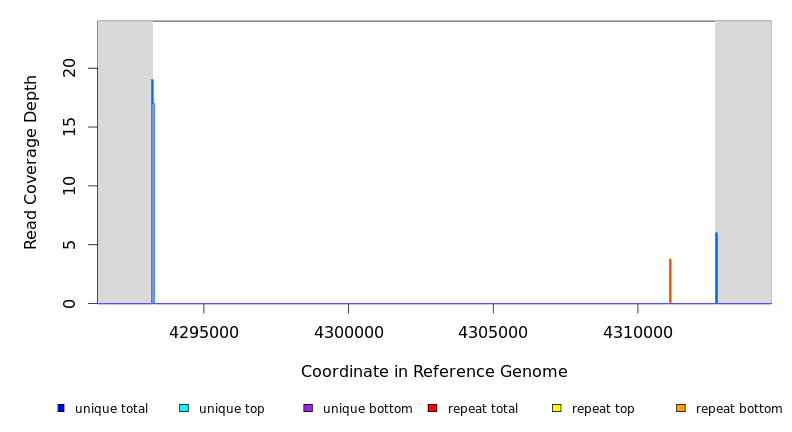Viewport: 792px width, 432px height.
Task: Click the 4295000 x-axis tick label
Action: (x=204, y=331)
